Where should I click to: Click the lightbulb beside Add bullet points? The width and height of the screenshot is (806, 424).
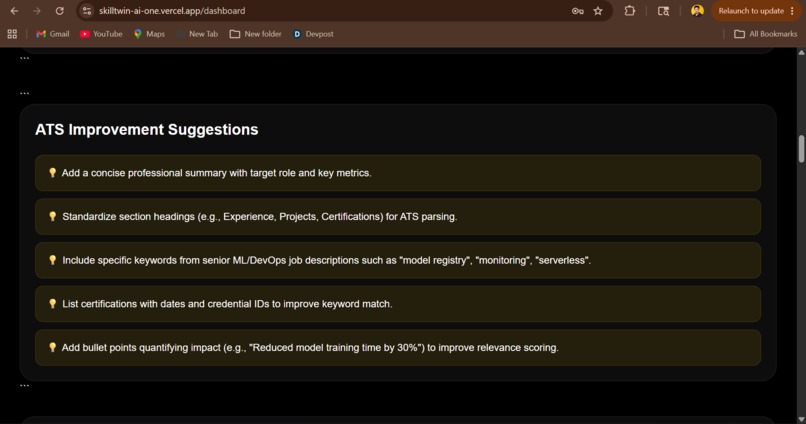tap(52, 347)
